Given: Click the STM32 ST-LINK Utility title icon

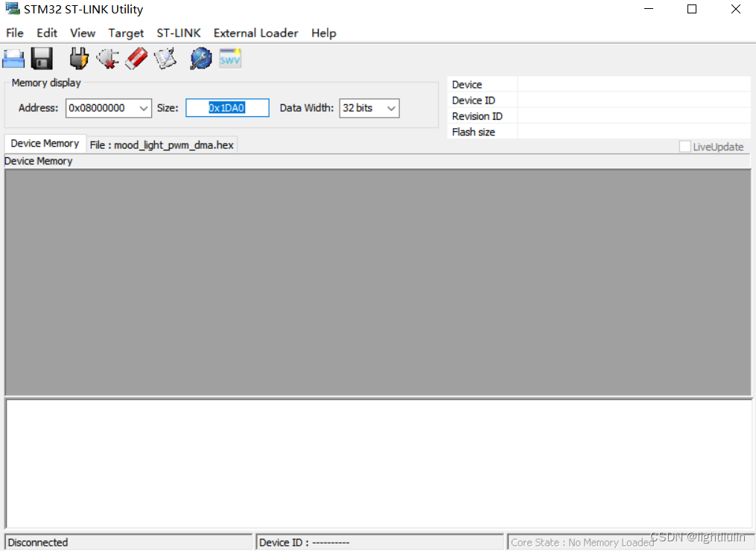Looking at the screenshot, I should (13, 9).
